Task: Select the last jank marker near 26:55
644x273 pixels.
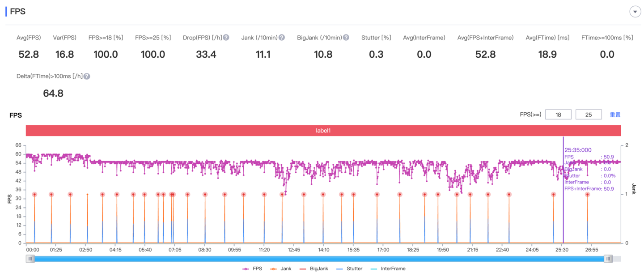Action: pyautogui.click(x=588, y=194)
